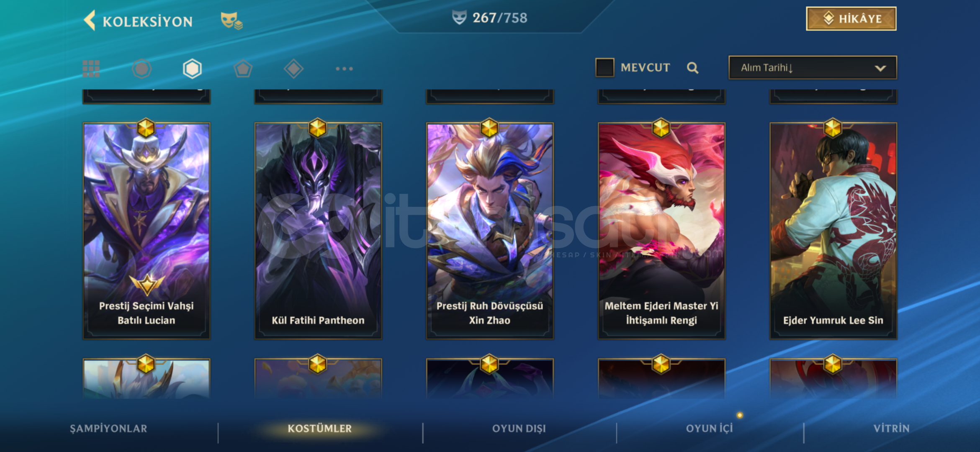Open the Oyun İçi tab
Viewport: 980px width, 452px height.
[709, 429]
